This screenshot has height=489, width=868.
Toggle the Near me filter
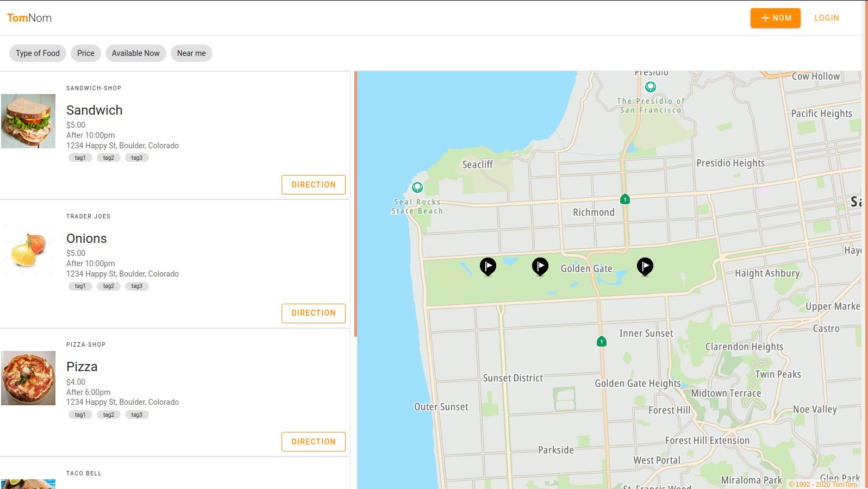click(x=191, y=53)
